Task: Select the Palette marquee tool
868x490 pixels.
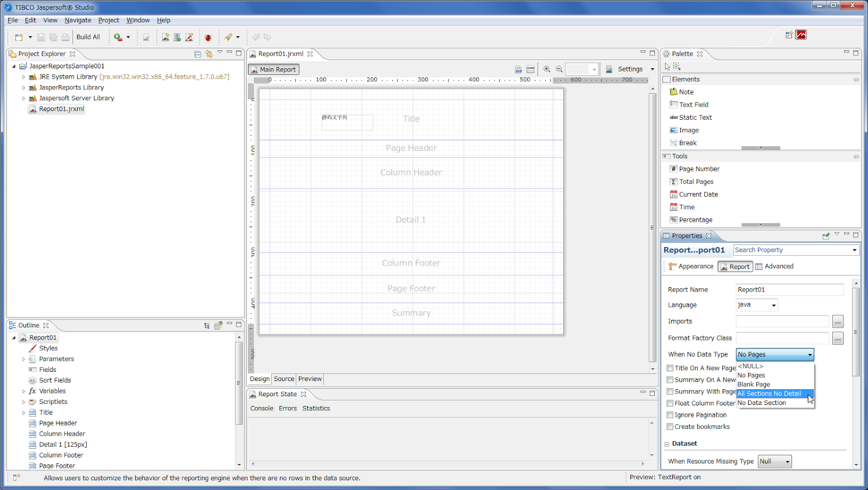Action: pos(677,66)
